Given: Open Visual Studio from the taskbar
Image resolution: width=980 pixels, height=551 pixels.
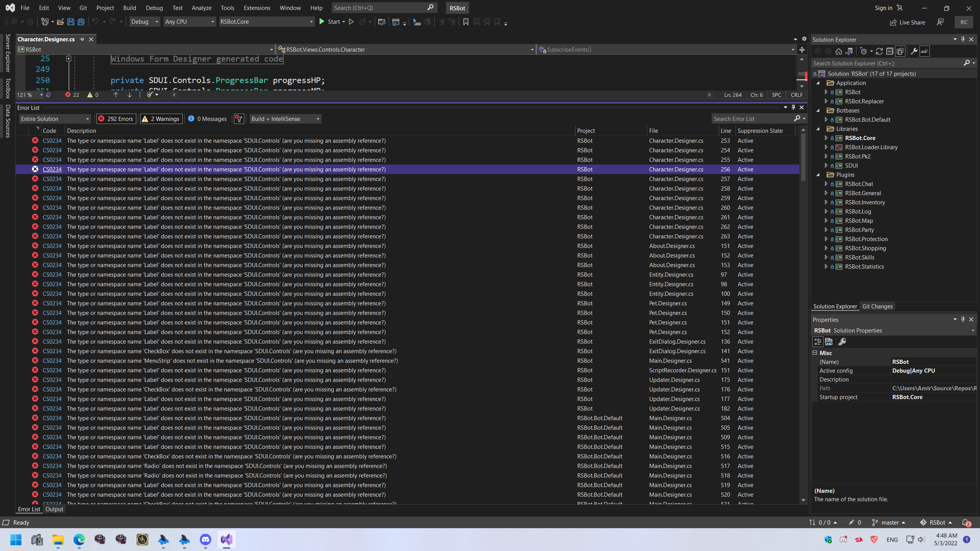Looking at the screenshot, I should click(x=226, y=540).
